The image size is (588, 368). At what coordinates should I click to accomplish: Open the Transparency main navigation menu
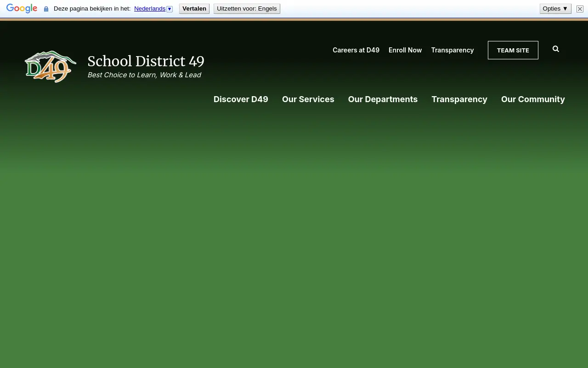459,99
